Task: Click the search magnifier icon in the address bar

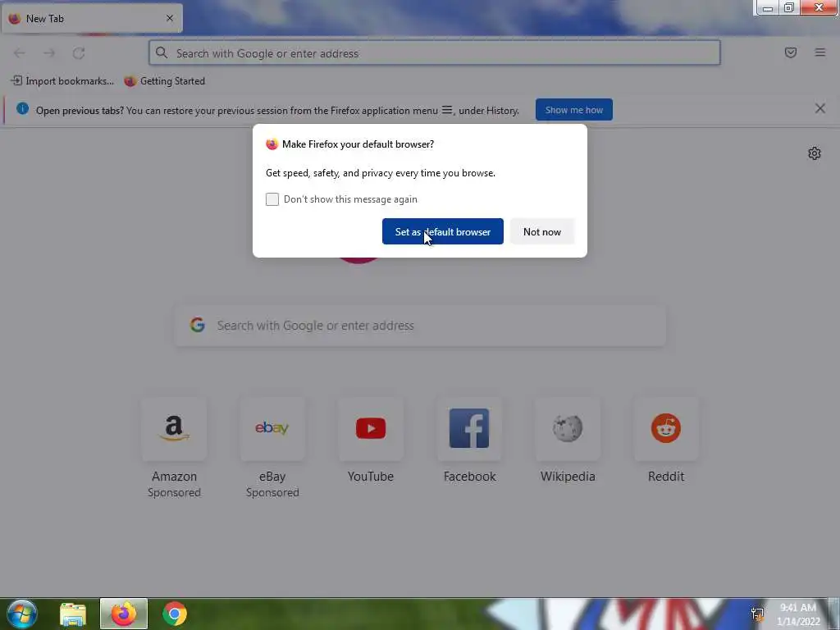Action: coord(162,52)
